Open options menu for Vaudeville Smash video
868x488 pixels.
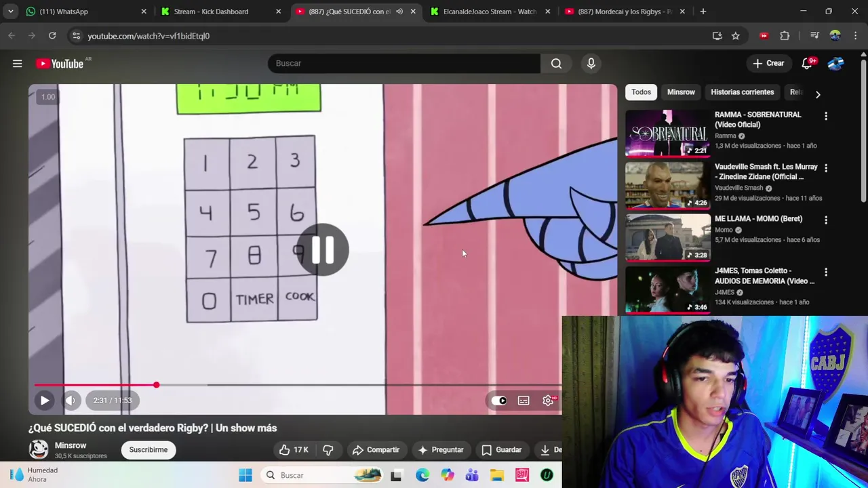[826, 168]
